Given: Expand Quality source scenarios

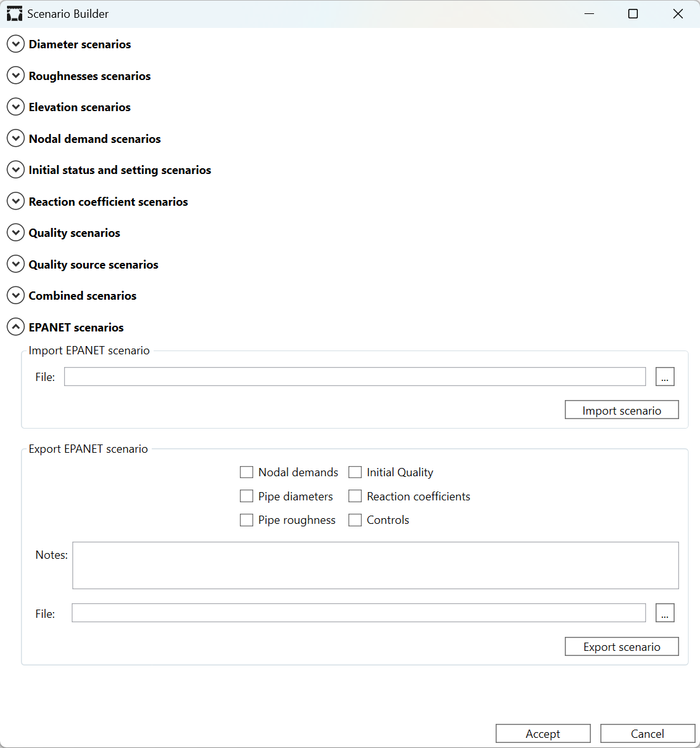Looking at the screenshot, I should coord(15,265).
